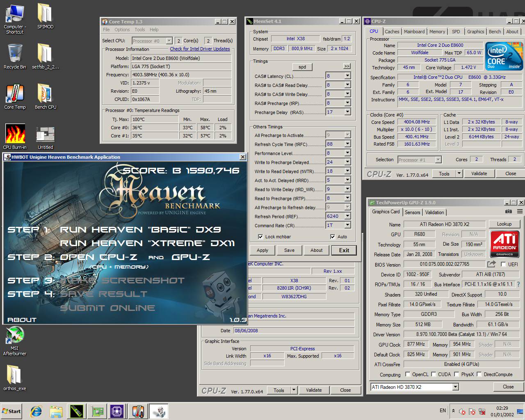Switch to the HWBOT Heaven taskbar icon
The height and width of the screenshot is (420, 525).
(158, 411)
